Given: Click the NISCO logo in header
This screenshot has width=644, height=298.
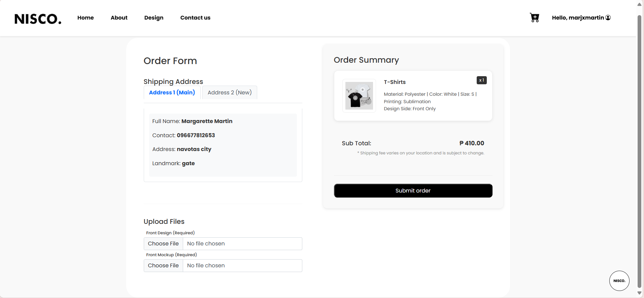Looking at the screenshot, I should 38,19.
